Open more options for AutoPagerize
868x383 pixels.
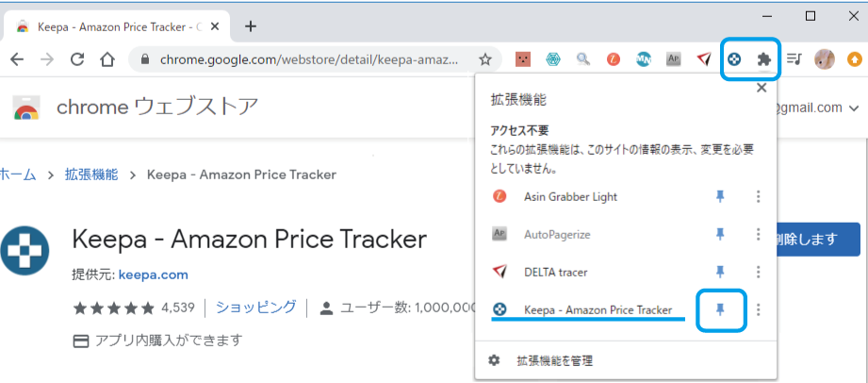coord(758,234)
